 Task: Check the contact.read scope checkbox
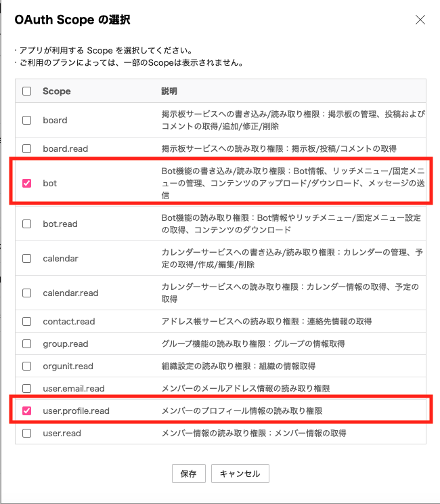coord(27,322)
